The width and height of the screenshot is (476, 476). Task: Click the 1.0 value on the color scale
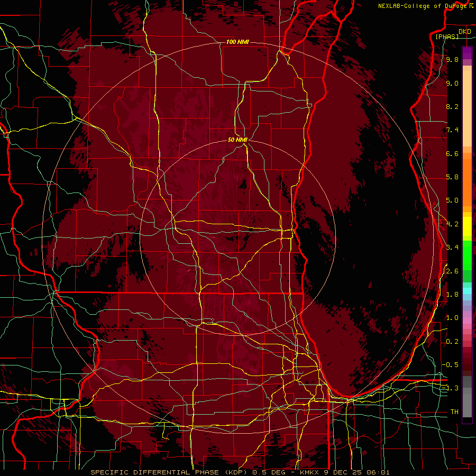[x=452, y=318]
